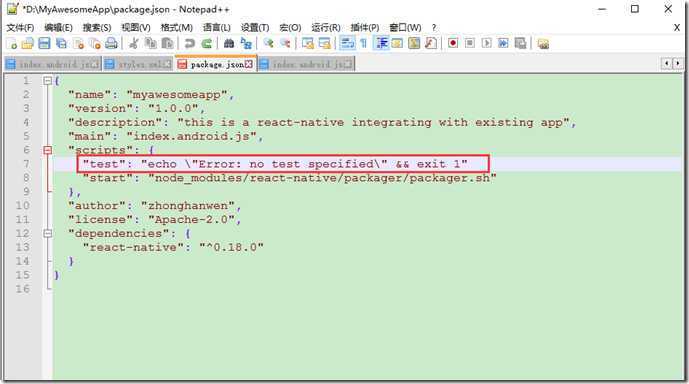Toggle word wrap in the toolbar

point(347,43)
